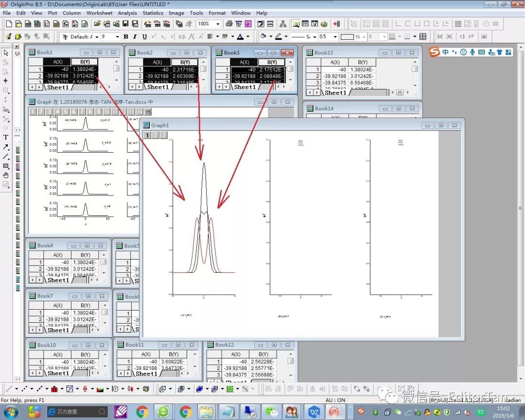Open the font size 9 dropdown
Viewport: 525px width, 420px height.
point(110,36)
